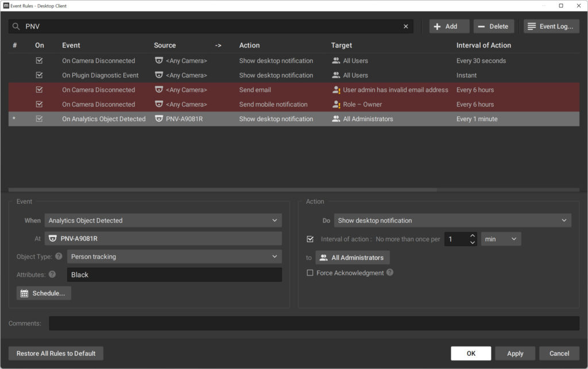The width and height of the screenshot is (588, 369).
Task: Click camera icon in Plugin Diagnostic row
Action: [x=159, y=75]
